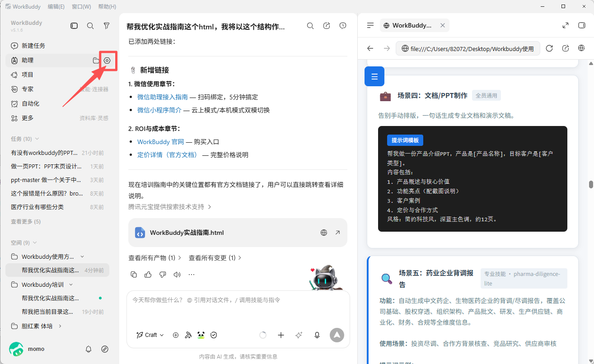Open the folder icon next to 助理
This screenshot has height=364, width=594.
(96, 61)
